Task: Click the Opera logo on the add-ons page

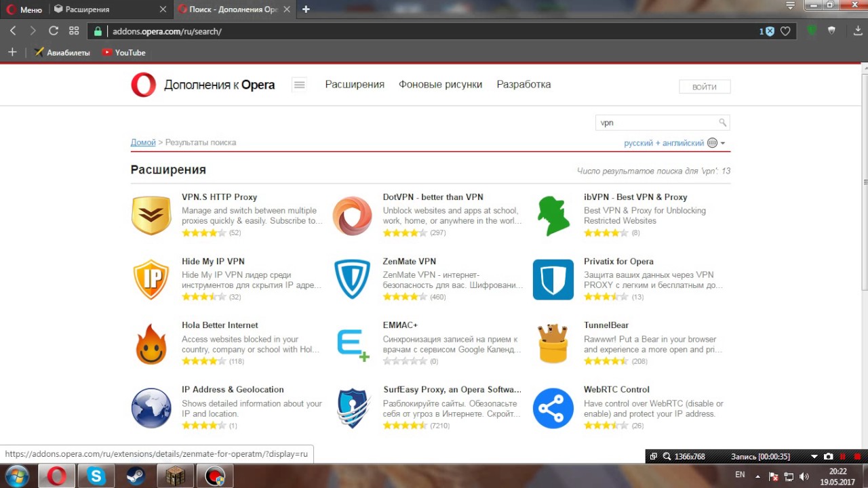Action: 144,85
